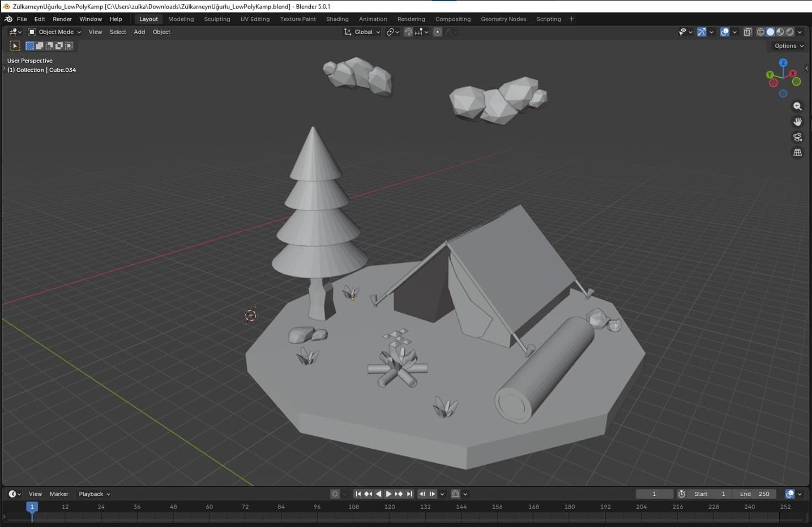Switch to Material Preview shading
The image size is (812, 527).
point(780,32)
